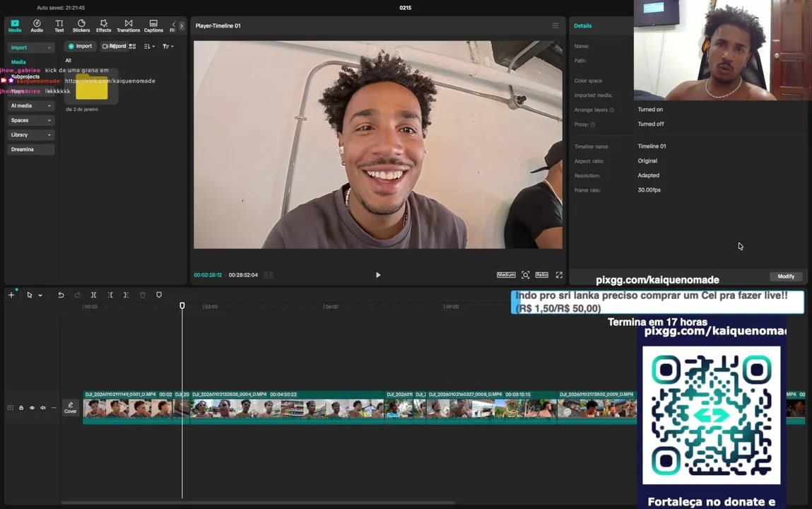Select clip DJI_20260102173802_0009_D.MP4
The image size is (812, 509).
pyautogui.click(x=597, y=407)
